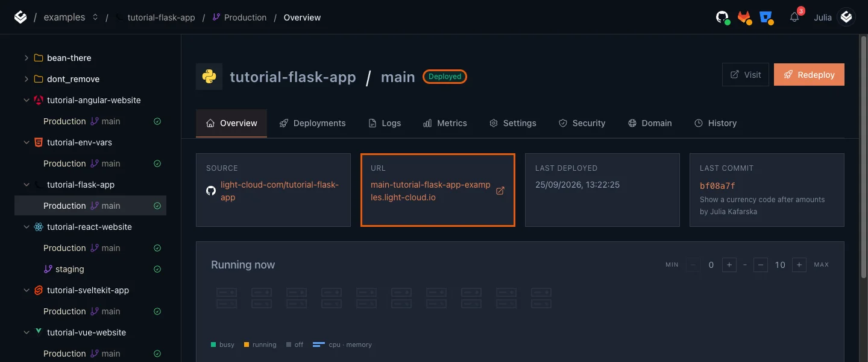
Task: Increase the maximum instance count
Action: pyautogui.click(x=799, y=265)
